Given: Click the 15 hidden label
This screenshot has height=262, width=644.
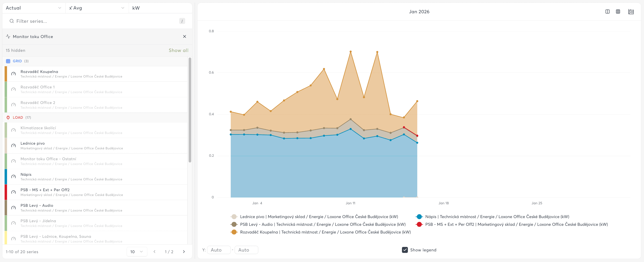Looking at the screenshot, I should coord(15,51).
